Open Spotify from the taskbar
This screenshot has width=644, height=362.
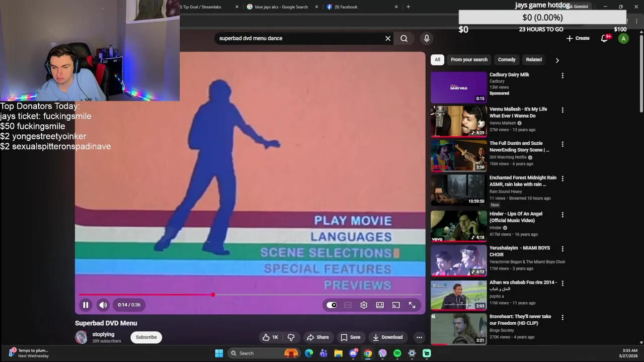pos(397,353)
